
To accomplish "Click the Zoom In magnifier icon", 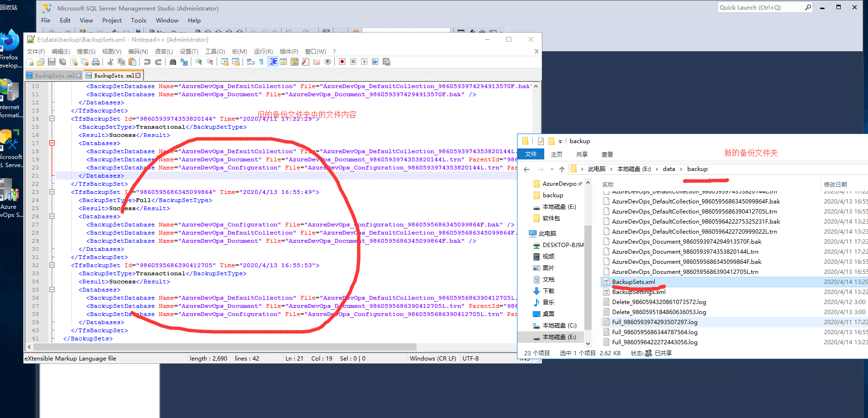I will (x=199, y=62).
